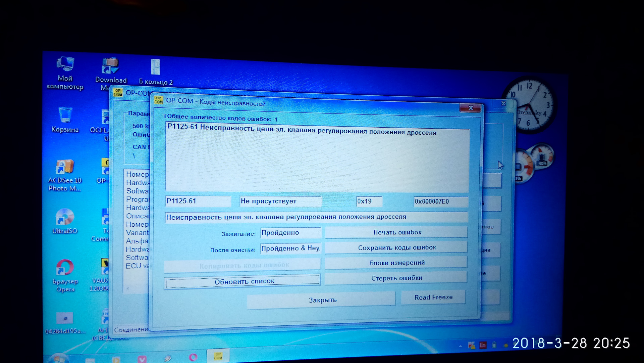The height and width of the screenshot is (363, 644).
Task: Click the P1125-61 code field
Action: tap(198, 201)
